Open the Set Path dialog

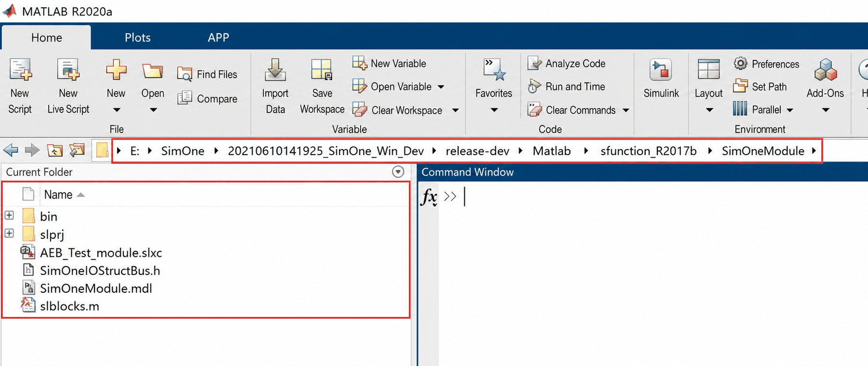(x=760, y=87)
